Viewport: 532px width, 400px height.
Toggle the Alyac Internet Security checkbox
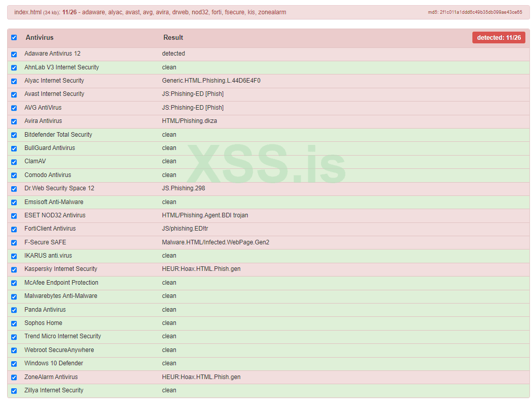[14, 81]
